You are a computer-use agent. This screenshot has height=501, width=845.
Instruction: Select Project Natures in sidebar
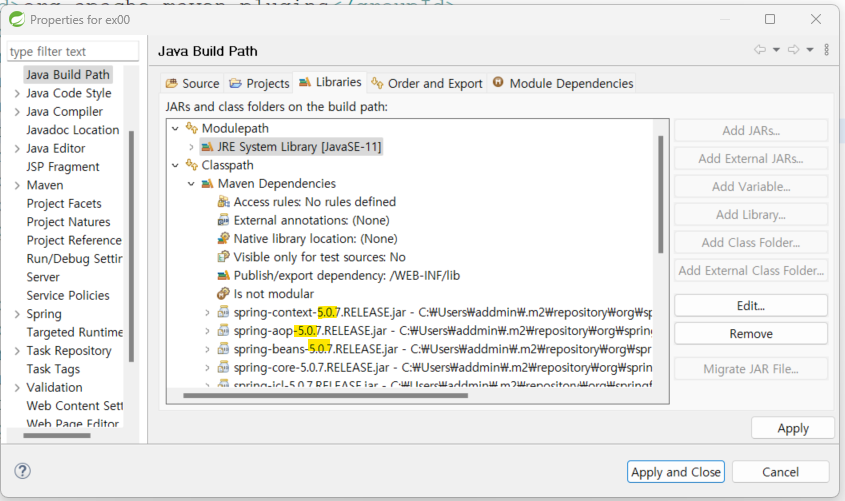tap(68, 222)
